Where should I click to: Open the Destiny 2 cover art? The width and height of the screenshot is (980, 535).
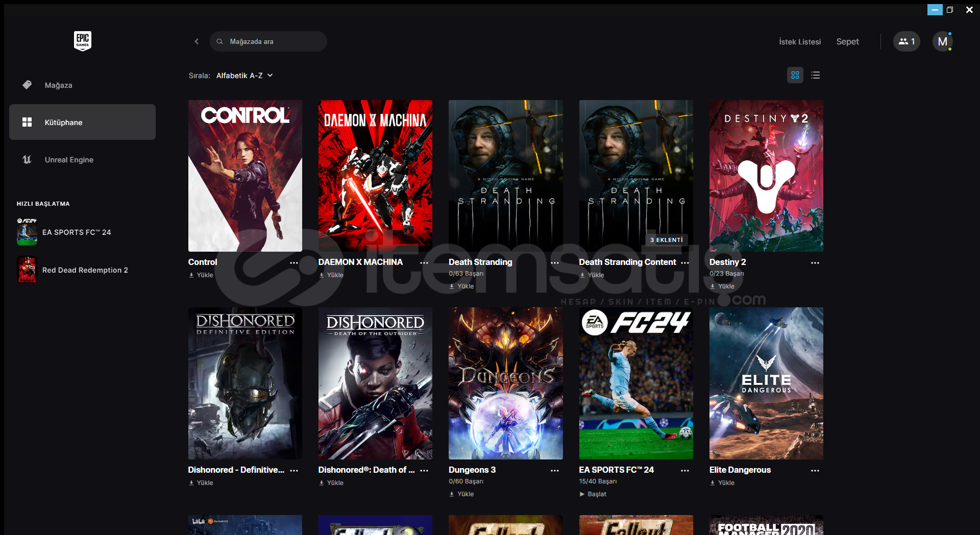766,176
